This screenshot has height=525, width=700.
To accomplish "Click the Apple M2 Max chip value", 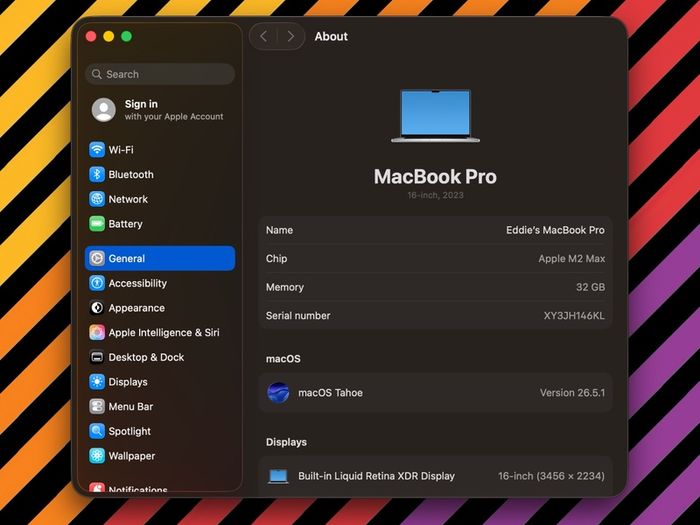I will (x=571, y=258).
